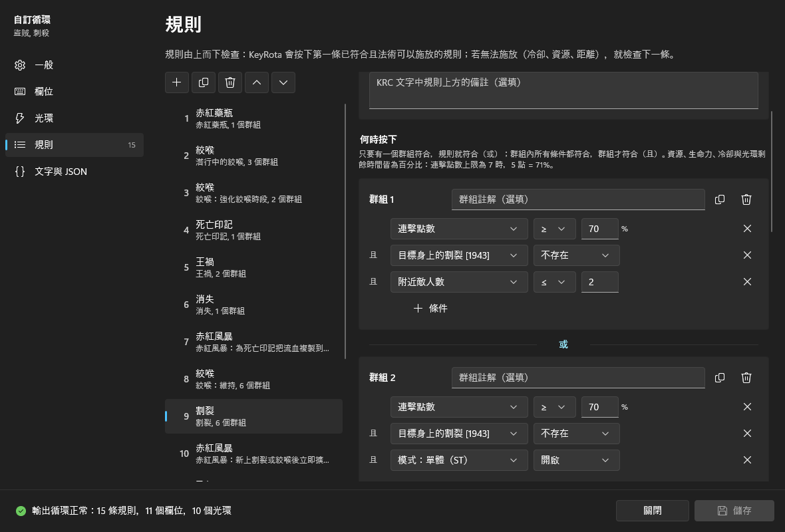Open 欄位 section in sidebar
The height and width of the screenshot is (532, 785).
pos(75,92)
